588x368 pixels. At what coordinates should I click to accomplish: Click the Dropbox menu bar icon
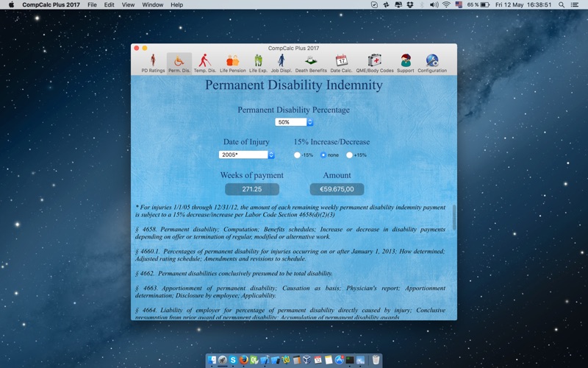tap(410, 4)
